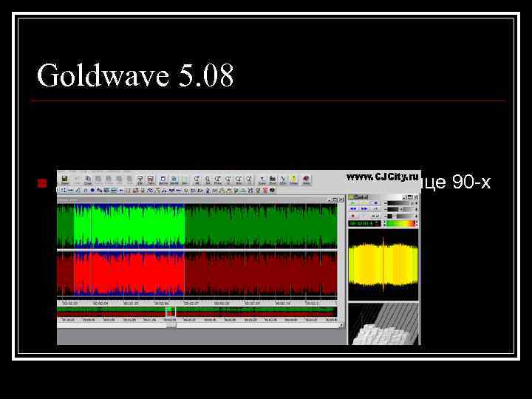
Task: Click the Sel All toolbar icon
Action: [x=174, y=180]
